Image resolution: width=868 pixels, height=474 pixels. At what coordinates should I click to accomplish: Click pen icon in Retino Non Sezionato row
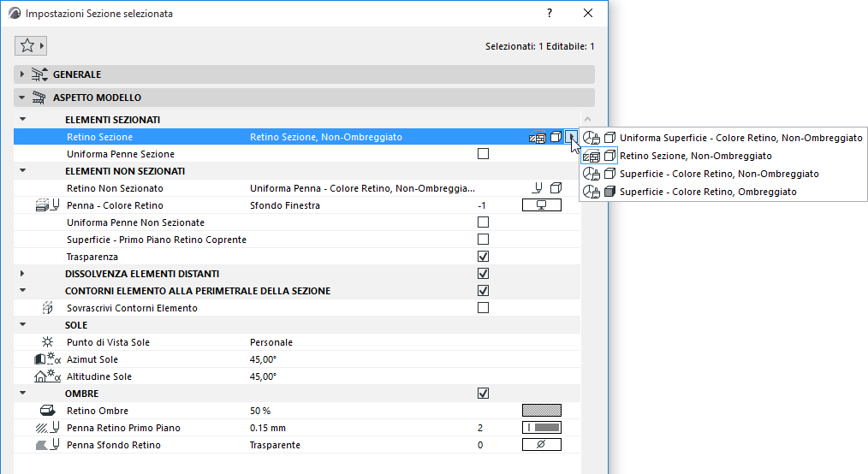(537, 188)
